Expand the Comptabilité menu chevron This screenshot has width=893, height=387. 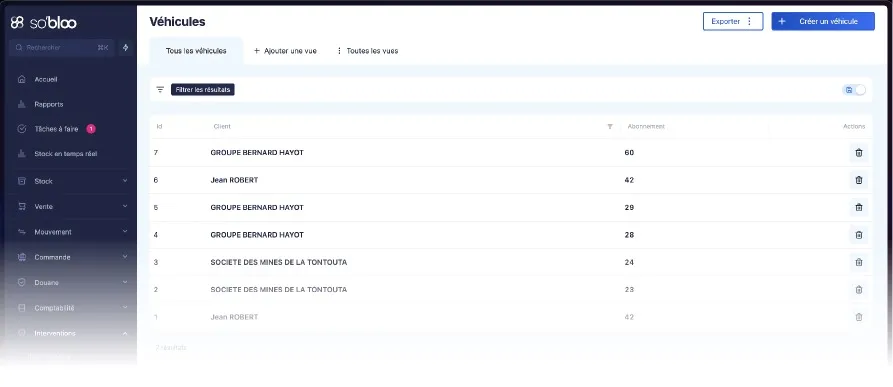point(125,308)
